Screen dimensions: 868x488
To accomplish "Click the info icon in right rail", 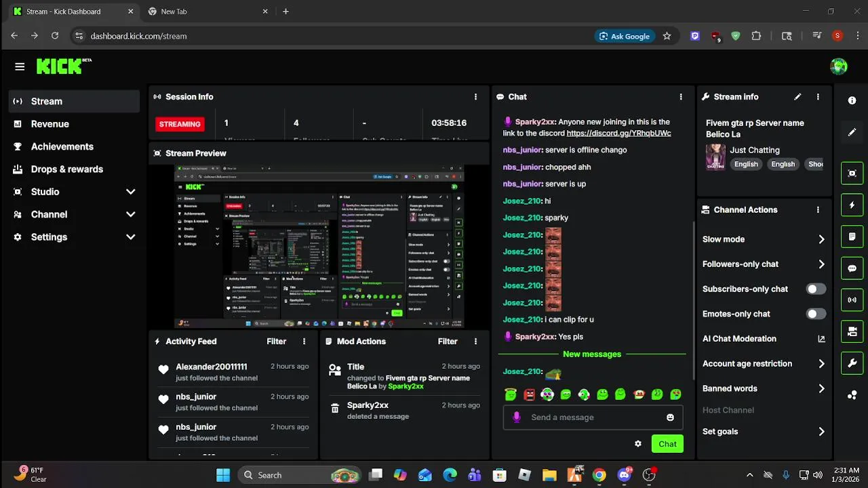I will point(852,100).
